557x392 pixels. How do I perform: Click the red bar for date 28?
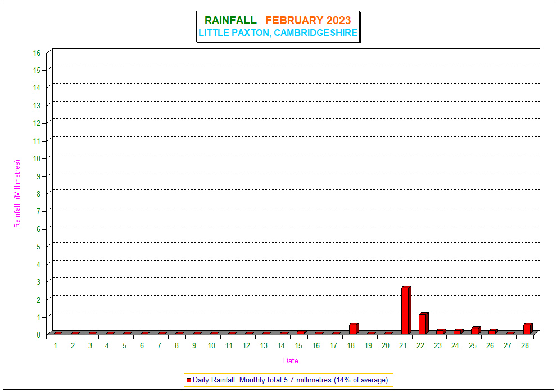[528, 329]
